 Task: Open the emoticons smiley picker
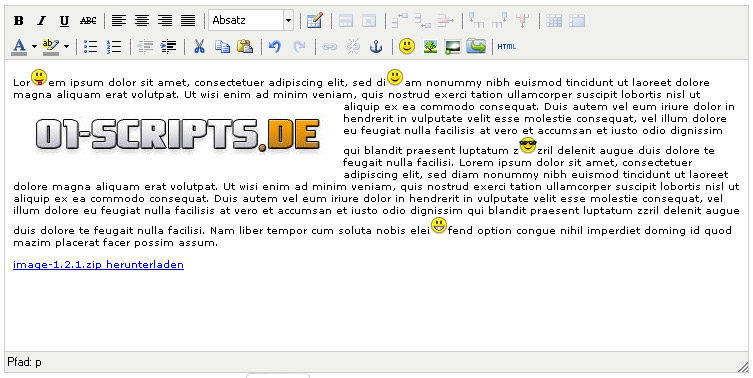coord(407,47)
